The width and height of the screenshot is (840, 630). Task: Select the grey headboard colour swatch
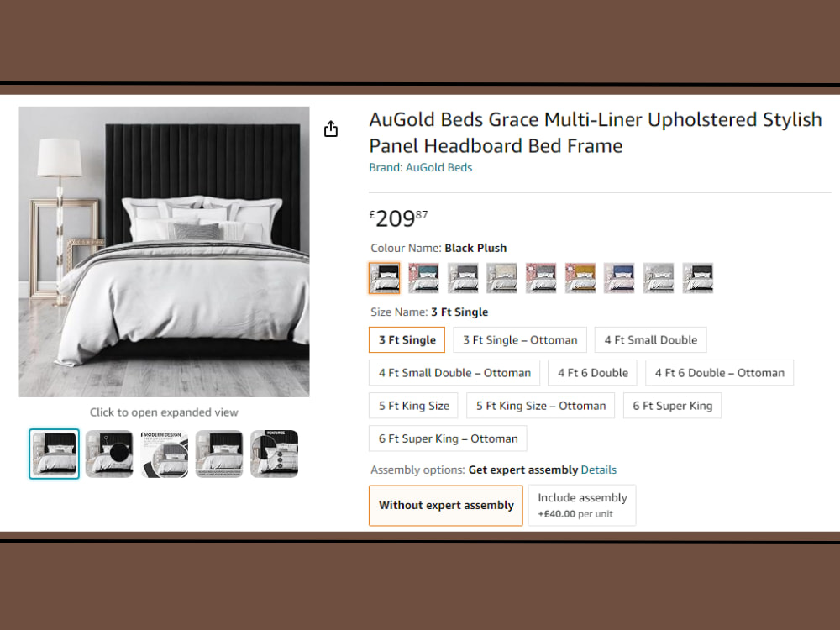[x=463, y=278]
